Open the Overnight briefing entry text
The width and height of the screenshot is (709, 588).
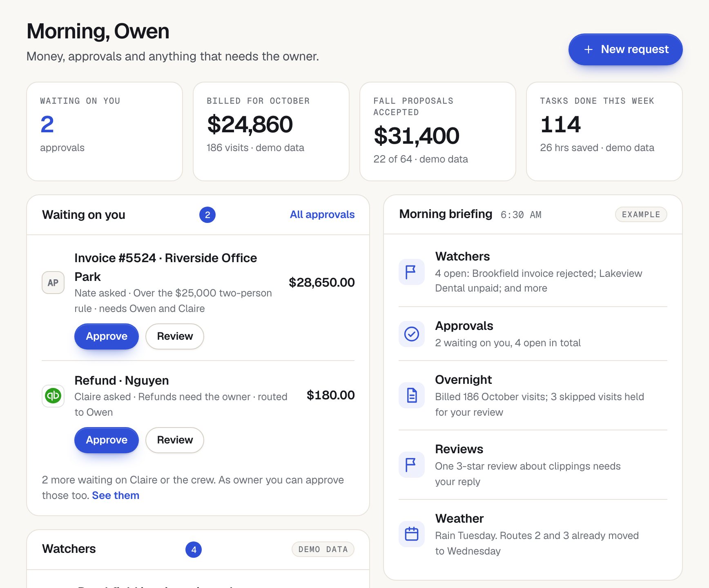(540, 396)
